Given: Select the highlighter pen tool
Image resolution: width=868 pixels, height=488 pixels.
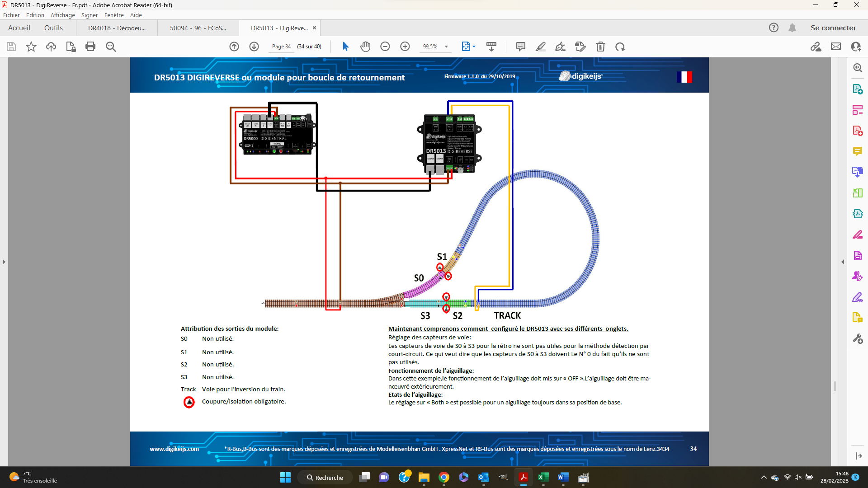Looking at the screenshot, I should 541,47.
